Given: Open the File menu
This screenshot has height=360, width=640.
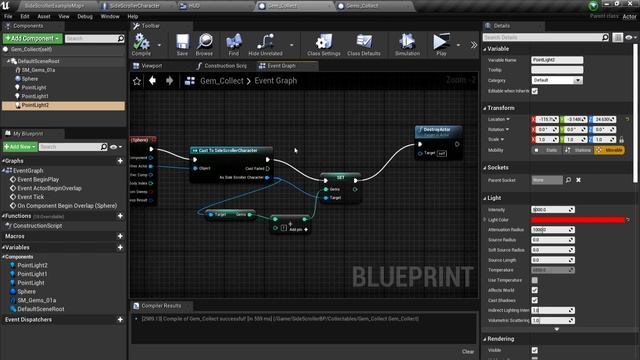Looking at the screenshot, I should coord(8,16).
